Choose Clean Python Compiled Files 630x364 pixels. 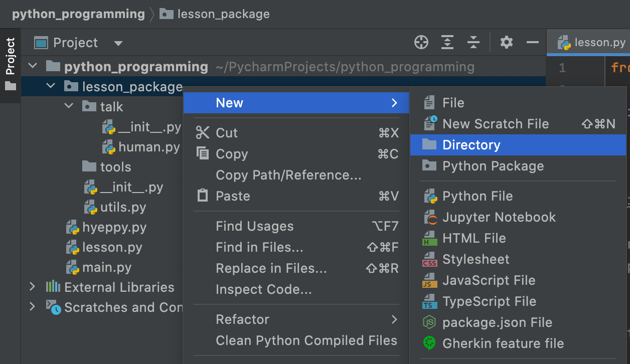click(x=296, y=340)
